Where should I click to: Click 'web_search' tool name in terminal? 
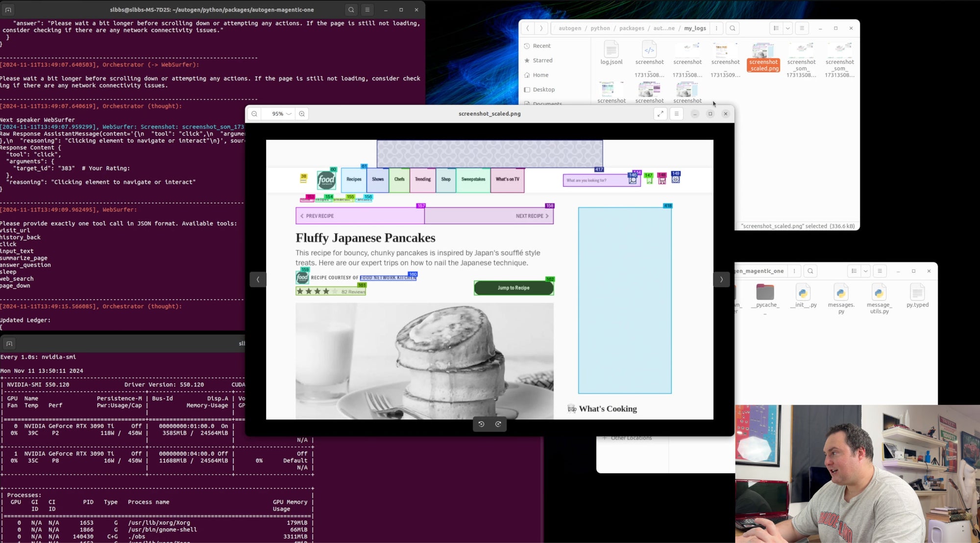(17, 279)
